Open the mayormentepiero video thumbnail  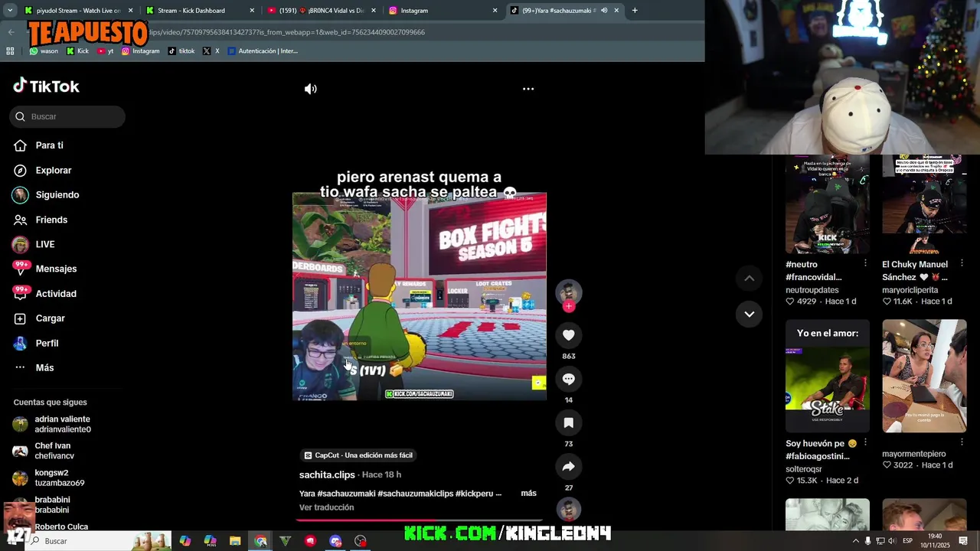pos(924,376)
